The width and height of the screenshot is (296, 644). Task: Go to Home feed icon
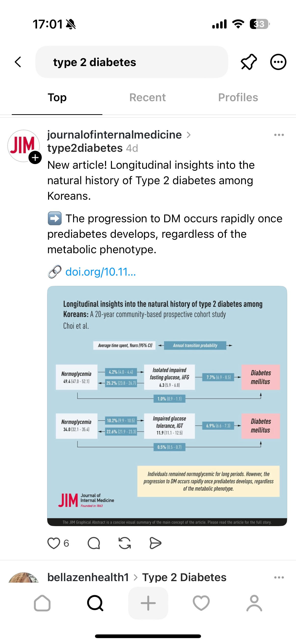click(x=42, y=603)
